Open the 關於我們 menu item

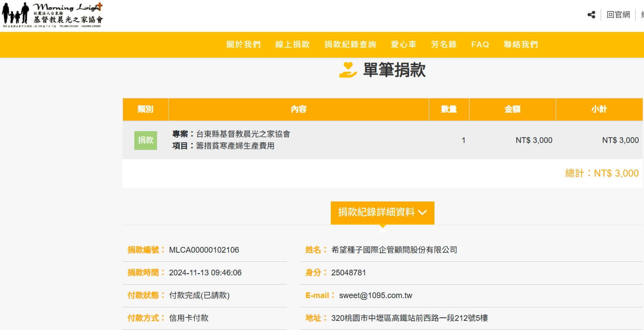coord(243,45)
